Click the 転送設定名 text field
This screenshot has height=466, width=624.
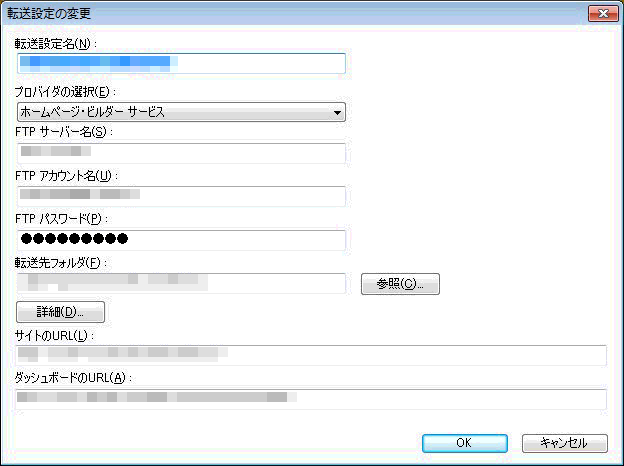coord(181,63)
